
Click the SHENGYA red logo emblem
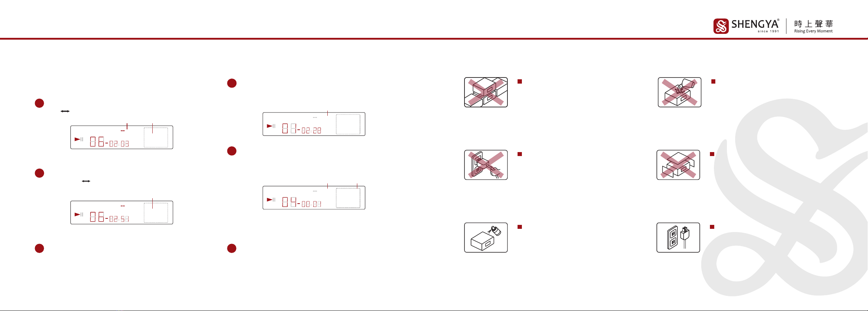[x=721, y=26]
